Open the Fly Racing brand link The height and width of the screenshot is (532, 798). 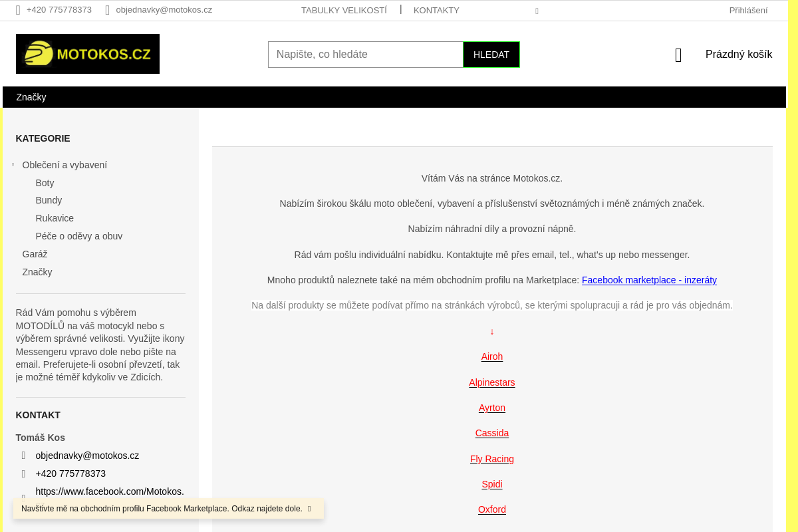[x=492, y=459]
